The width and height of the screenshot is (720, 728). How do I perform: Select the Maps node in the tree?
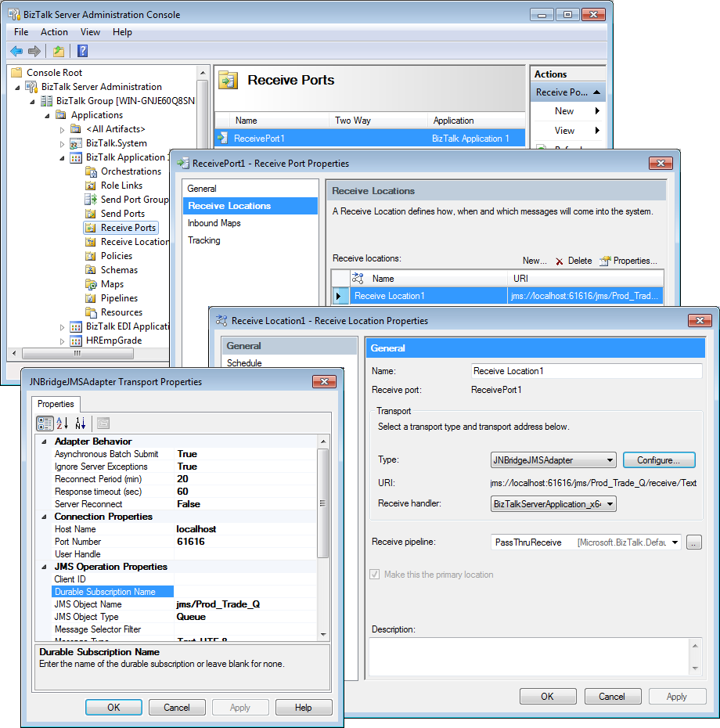click(112, 284)
